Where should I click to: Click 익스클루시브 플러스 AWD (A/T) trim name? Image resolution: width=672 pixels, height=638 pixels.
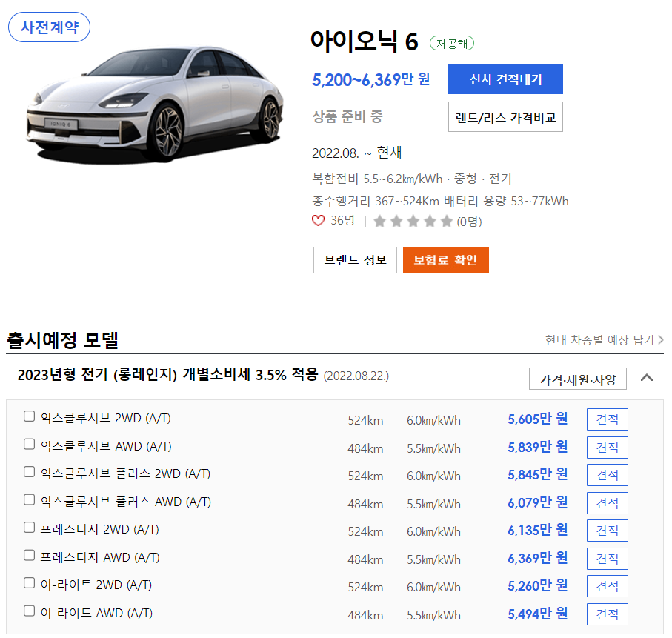point(125,502)
